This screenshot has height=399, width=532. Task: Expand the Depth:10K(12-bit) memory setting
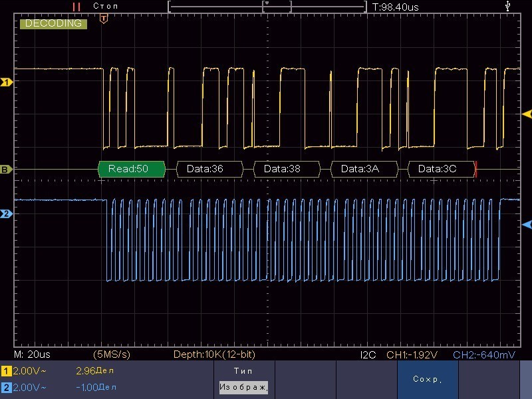214,354
